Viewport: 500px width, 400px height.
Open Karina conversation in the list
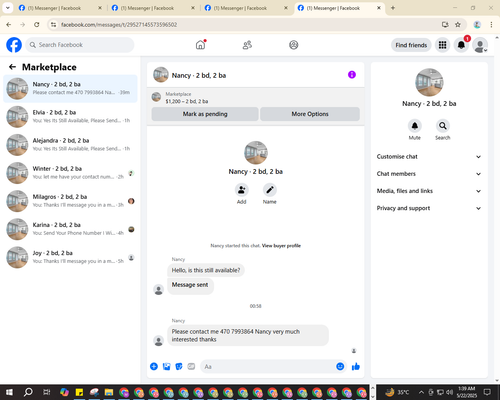[70, 229]
